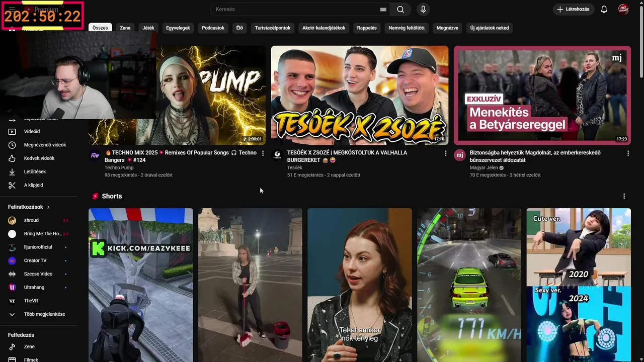Click the Techno Pump channel avatar
The width and height of the screenshot is (644, 362).
tap(95, 155)
